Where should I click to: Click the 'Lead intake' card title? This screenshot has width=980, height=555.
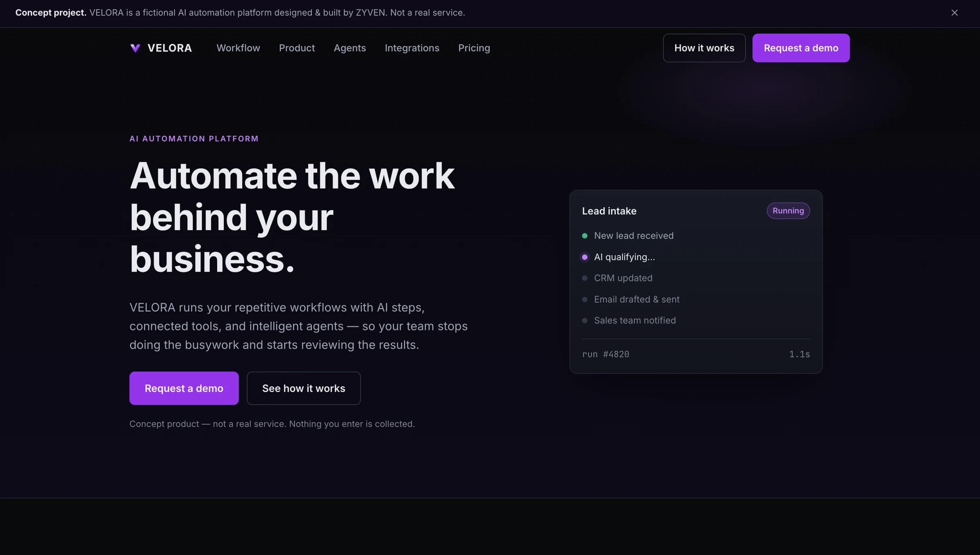click(x=609, y=211)
